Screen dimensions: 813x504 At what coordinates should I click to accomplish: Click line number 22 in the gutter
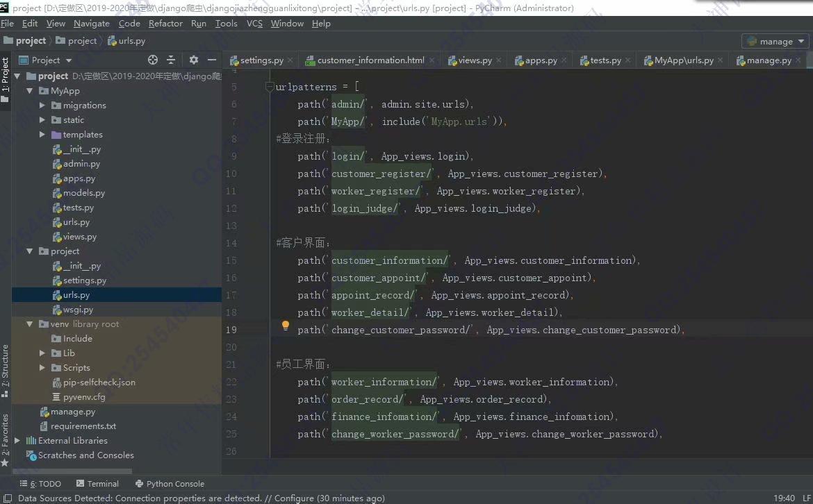(231, 382)
